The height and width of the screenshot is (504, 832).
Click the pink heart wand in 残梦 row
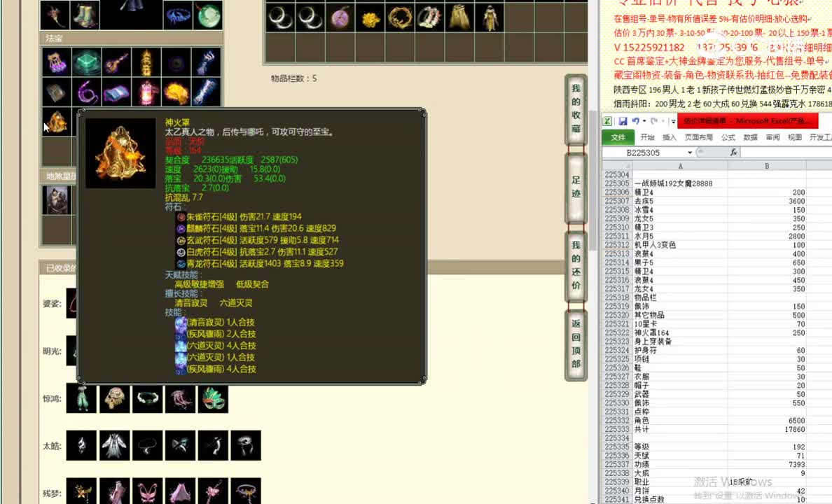tap(213, 491)
